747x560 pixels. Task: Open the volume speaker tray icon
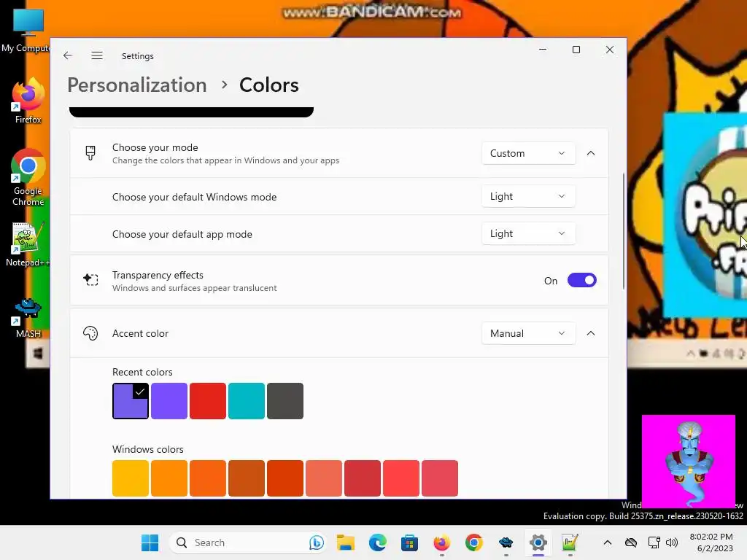pyautogui.click(x=672, y=542)
